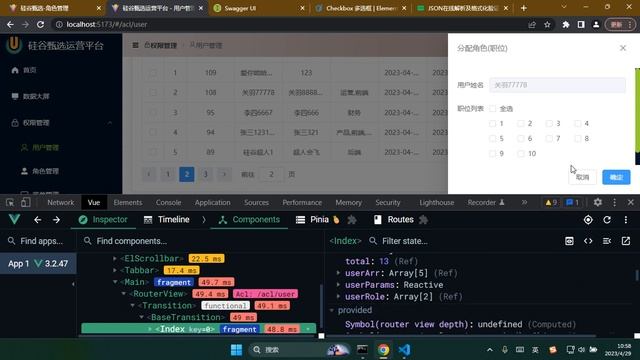Viewport: 640px width, 360px height.
Task: Collapse the Main component node
Action: click(115, 282)
